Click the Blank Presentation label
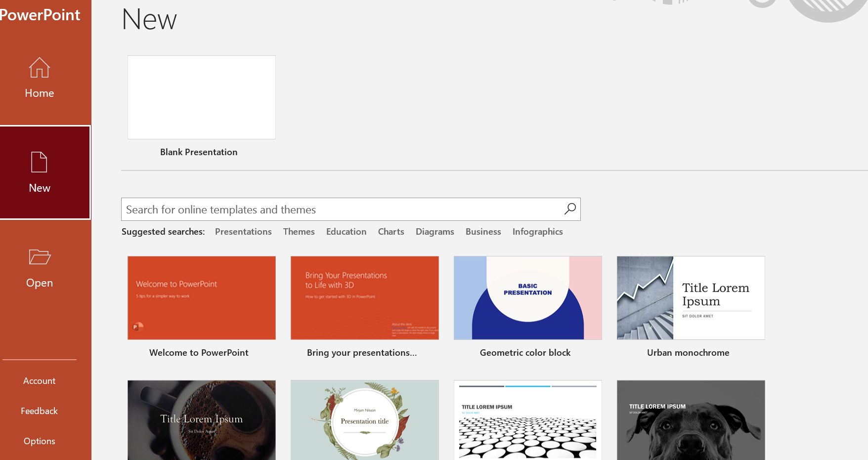The width and height of the screenshot is (868, 460). point(199,152)
